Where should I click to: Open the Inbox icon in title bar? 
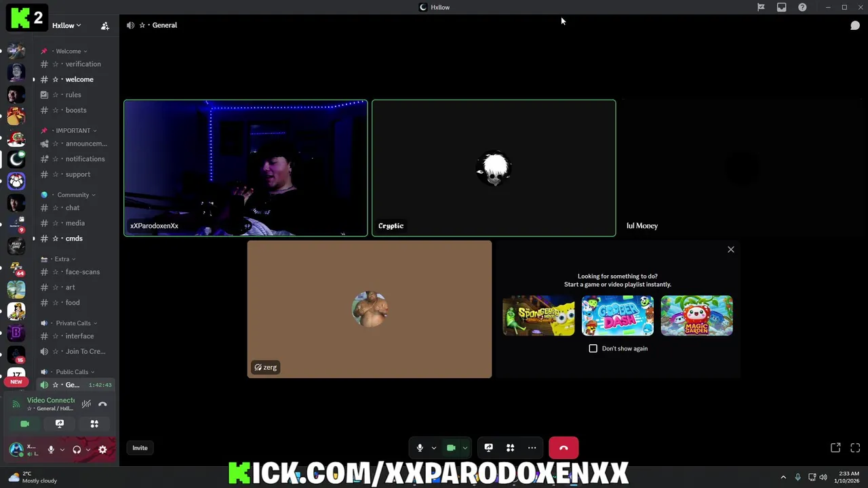click(x=781, y=7)
